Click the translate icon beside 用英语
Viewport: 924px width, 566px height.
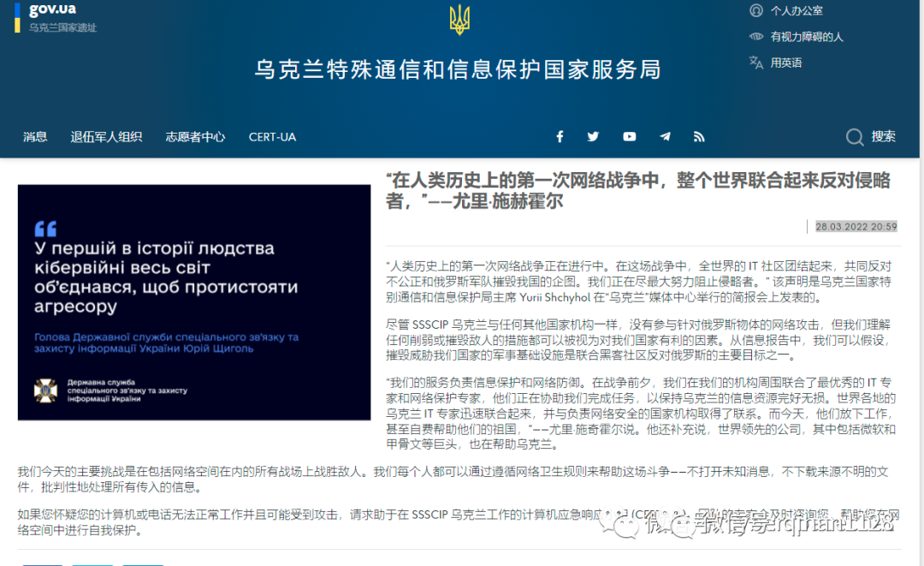(x=756, y=63)
